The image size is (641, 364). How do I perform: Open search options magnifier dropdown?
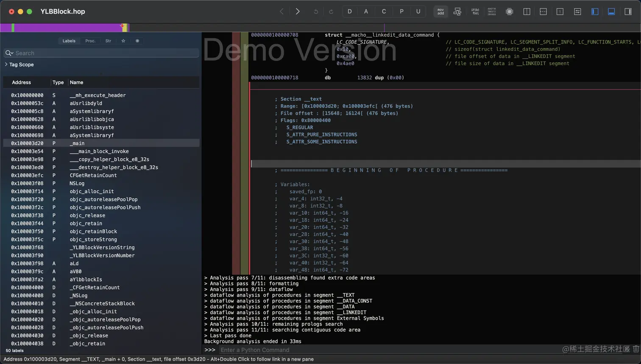(9, 53)
